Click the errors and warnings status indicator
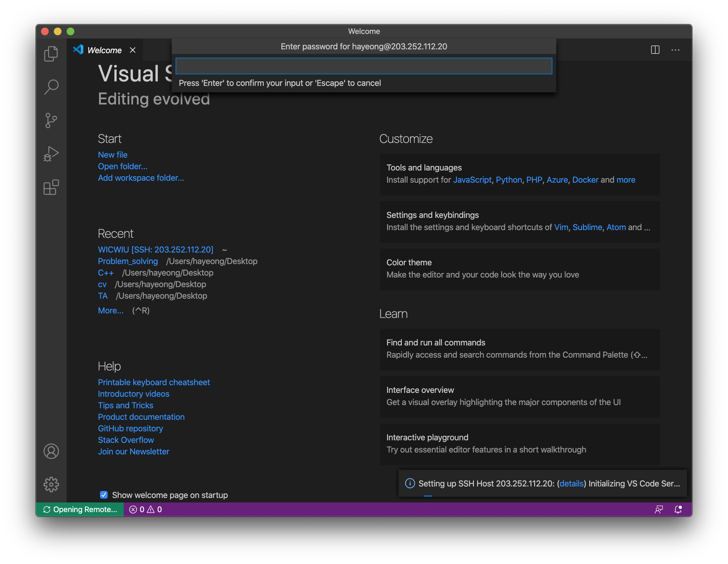Viewport: 728px width, 564px height. click(146, 509)
